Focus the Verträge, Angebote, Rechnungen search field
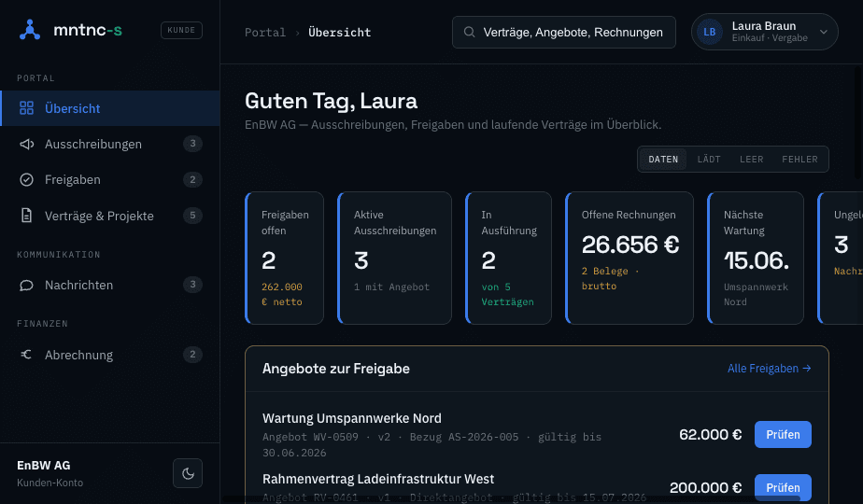Image resolution: width=863 pixels, height=504 pixels. click(x=563, y=32)
